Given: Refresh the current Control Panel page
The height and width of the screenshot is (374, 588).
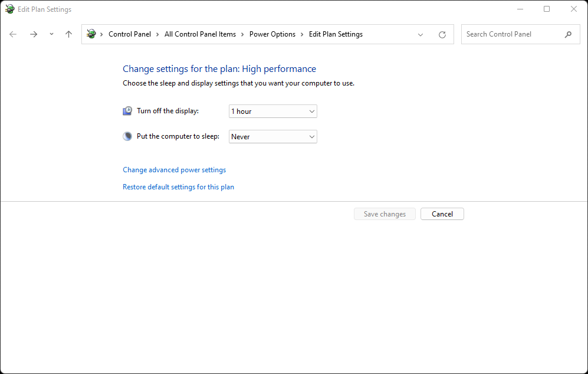Looking at the screenshot, I should point(442,34).
